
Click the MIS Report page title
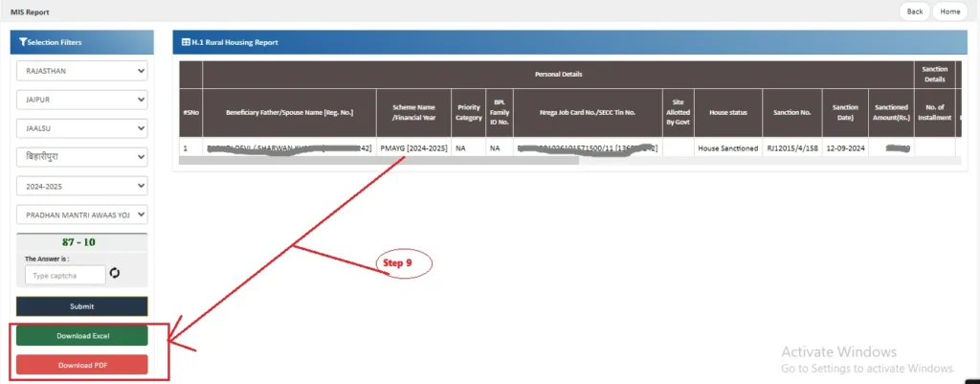30,11
